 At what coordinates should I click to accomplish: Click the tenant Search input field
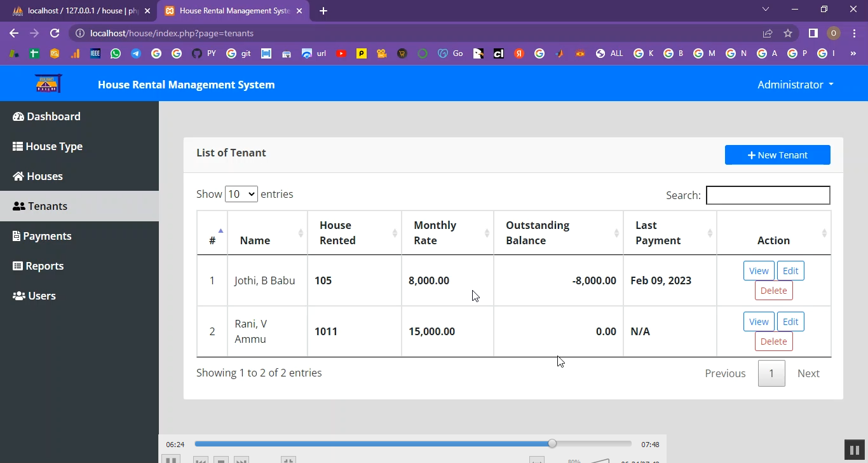pyautogui.click(x=768, y=195)
